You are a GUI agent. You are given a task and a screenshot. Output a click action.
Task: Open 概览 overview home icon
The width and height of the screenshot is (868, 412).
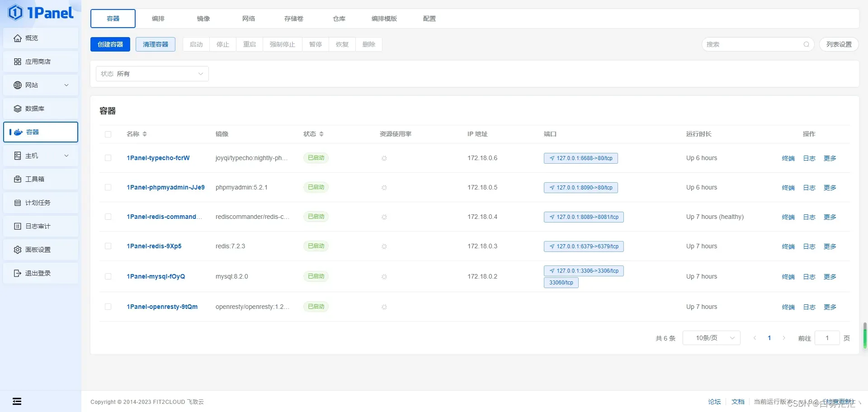[x=18, y=38]
